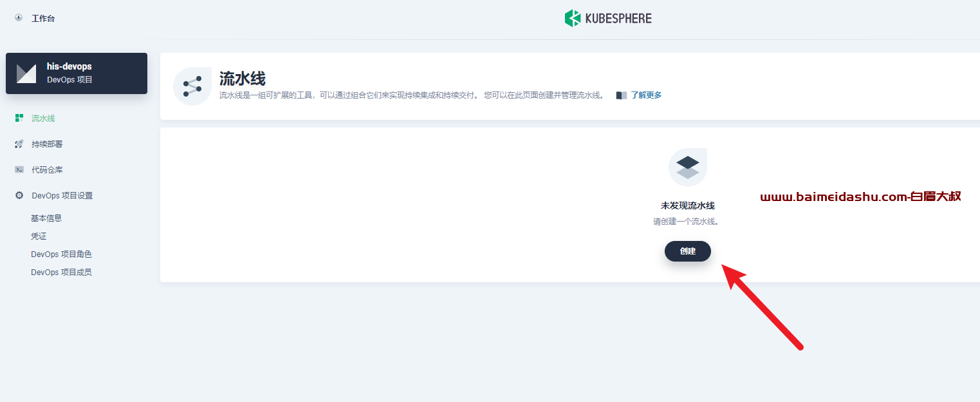The width and height of the screenshot is (980, 402).
Task: Click the KubeSphere logo
Action: 608,18
